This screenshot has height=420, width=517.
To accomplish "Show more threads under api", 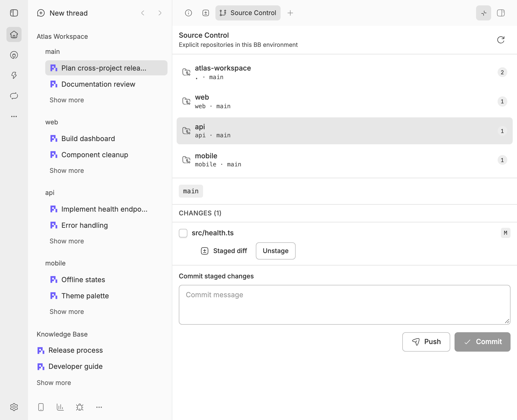I will (x=67, y=241).
